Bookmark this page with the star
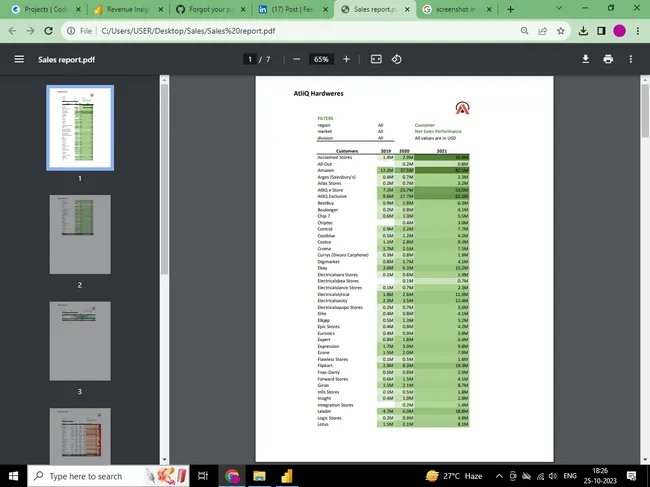 click(561, 31)
